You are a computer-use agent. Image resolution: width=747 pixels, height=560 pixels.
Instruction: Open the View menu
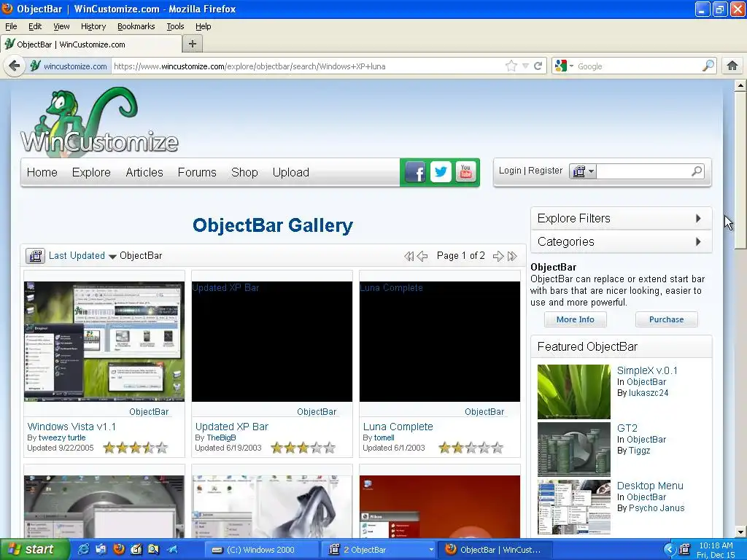pos(61,26)
